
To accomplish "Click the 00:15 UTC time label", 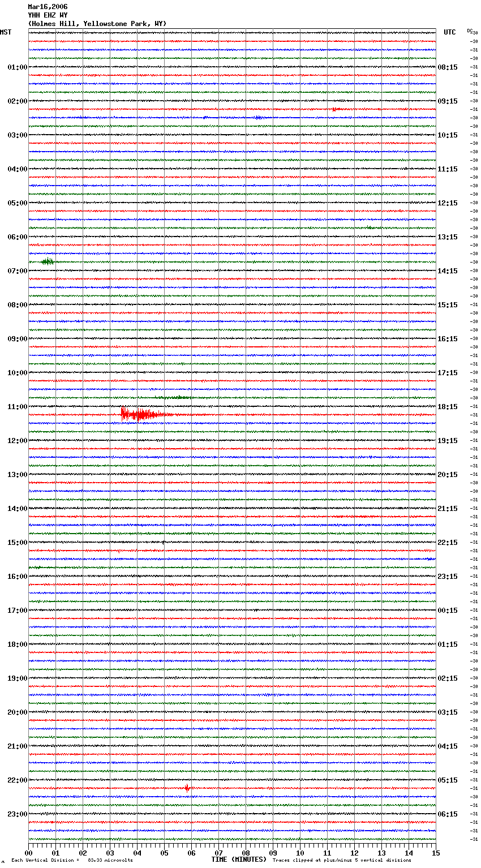I will click(448, 611).
